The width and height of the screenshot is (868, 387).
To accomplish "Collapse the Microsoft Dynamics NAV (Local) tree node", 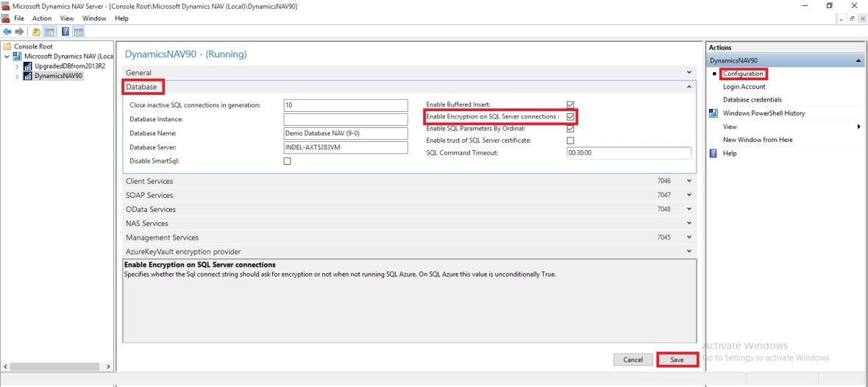I will point(7,57).
